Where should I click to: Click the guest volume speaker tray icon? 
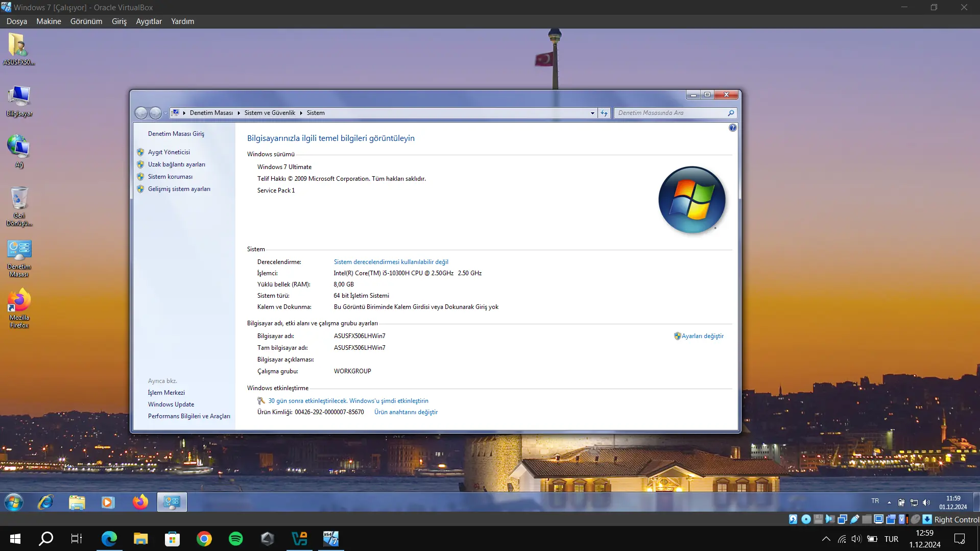click(x=926, y=502)
